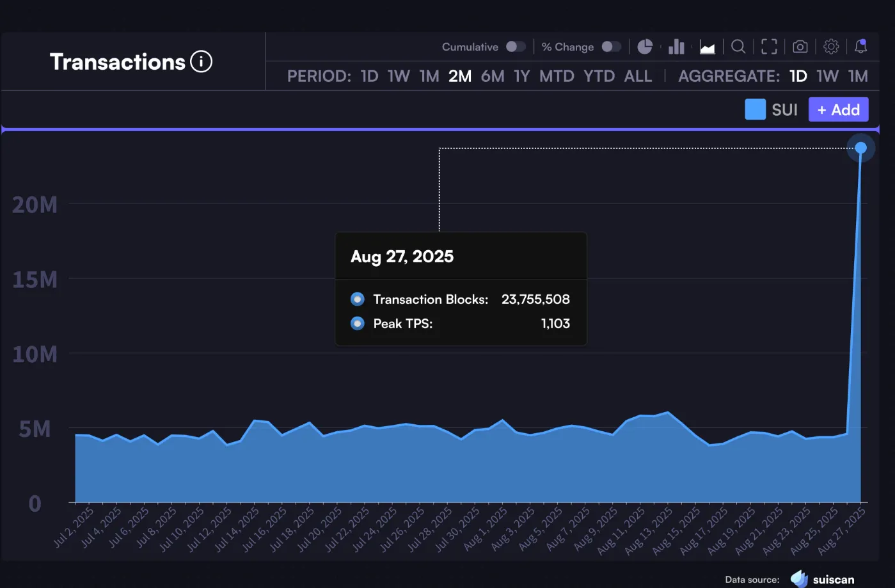This screenshot has width=895, height=588.
Task: Click the info icon beside Transactions title
Action: click(x=201, y=62)
